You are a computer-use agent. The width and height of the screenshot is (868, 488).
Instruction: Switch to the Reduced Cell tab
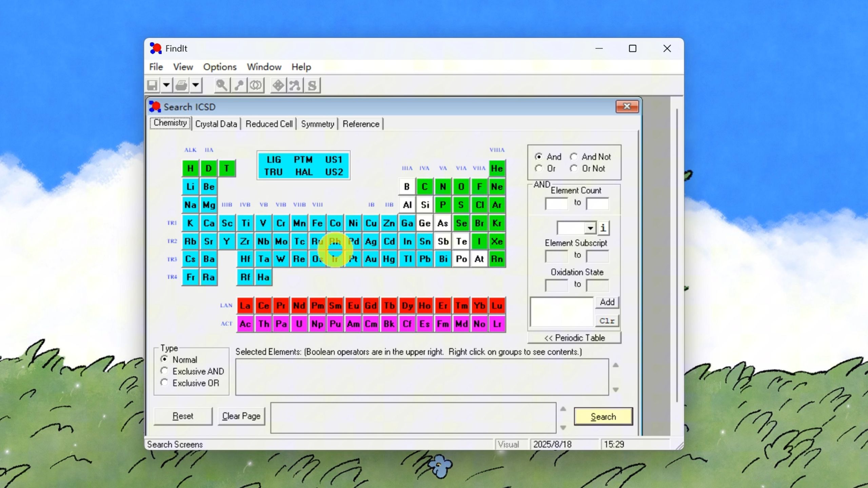pyautogui.click(x=269, y=124)
